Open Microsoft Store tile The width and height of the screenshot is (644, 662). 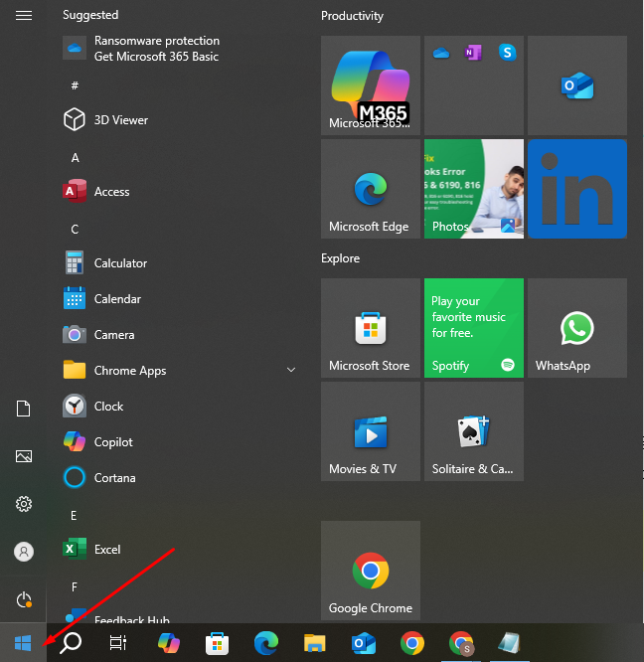[x=370, y=328]
